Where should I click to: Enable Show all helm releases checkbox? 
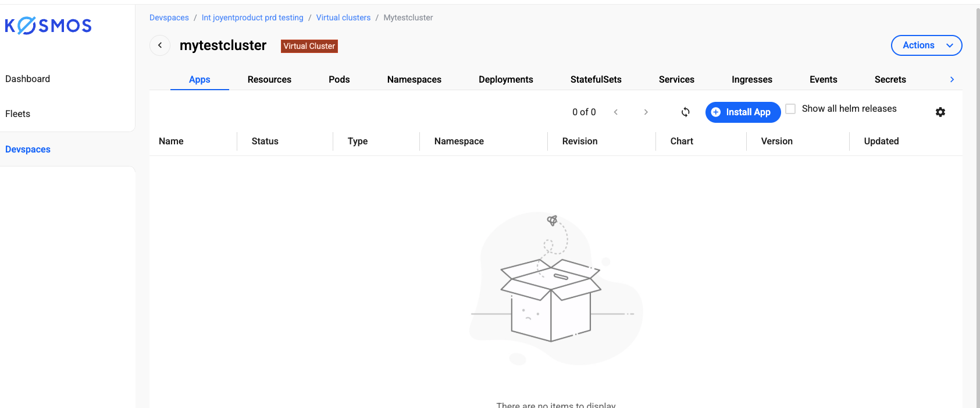(790, 109)
